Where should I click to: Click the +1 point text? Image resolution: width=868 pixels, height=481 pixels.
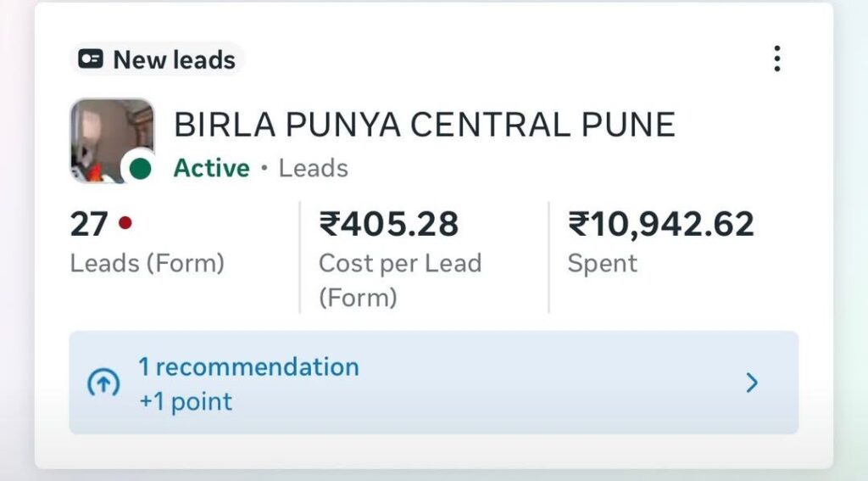point(186,401)
